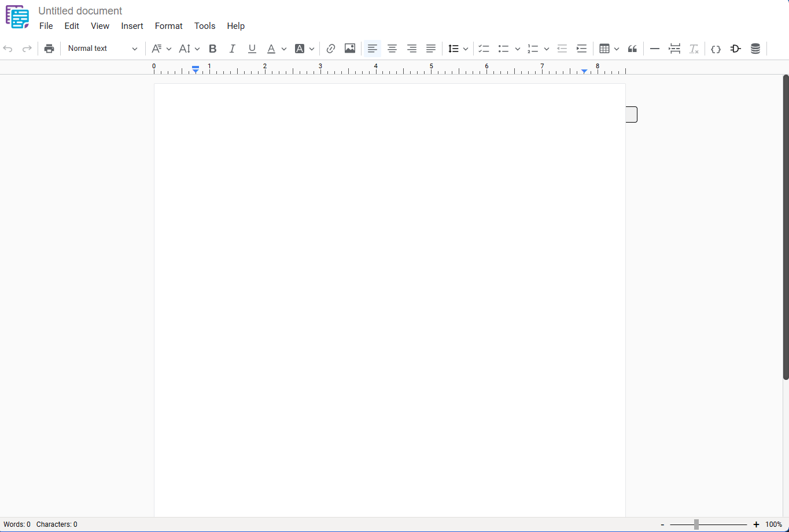789x532 pixels.
Task: Open the Help menu
Action: pyautogui.click(x=236, y=26)
